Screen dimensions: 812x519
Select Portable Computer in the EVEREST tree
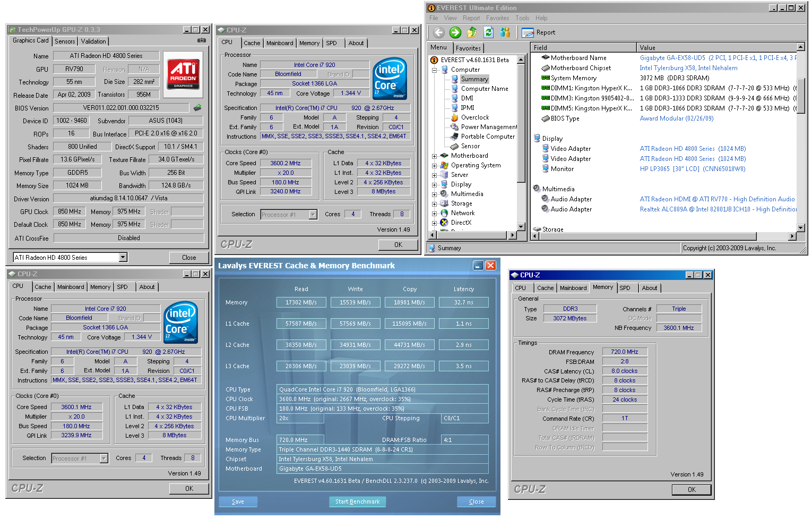point(488,137)
